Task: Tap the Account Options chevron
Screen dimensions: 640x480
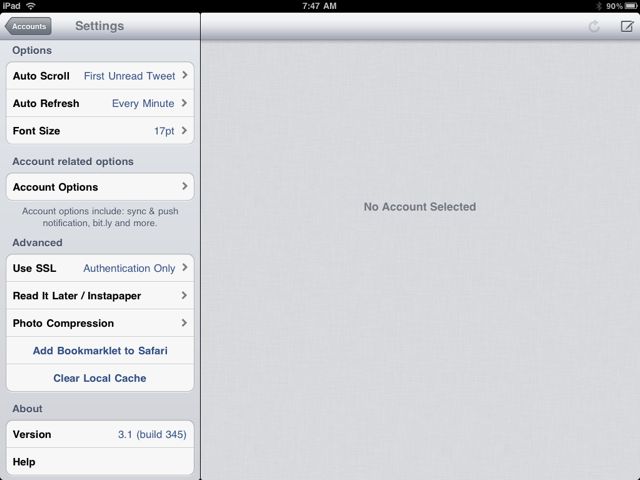Action: (x=184, y=186)
